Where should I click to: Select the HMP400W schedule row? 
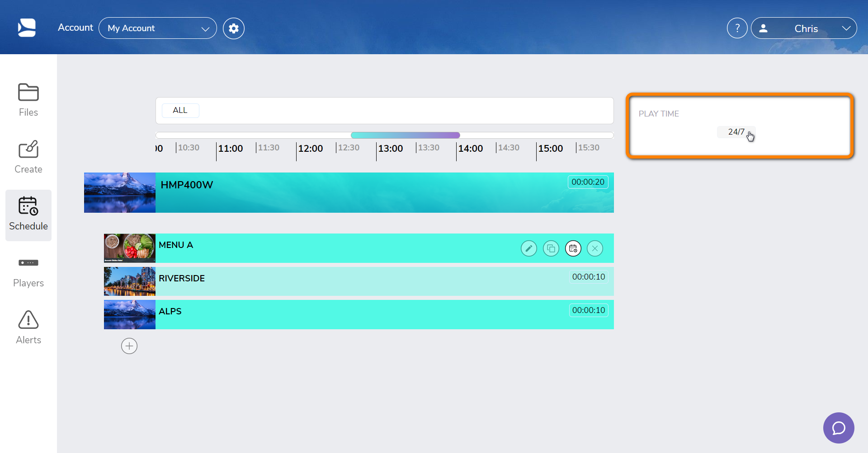[x=349, y=192]
